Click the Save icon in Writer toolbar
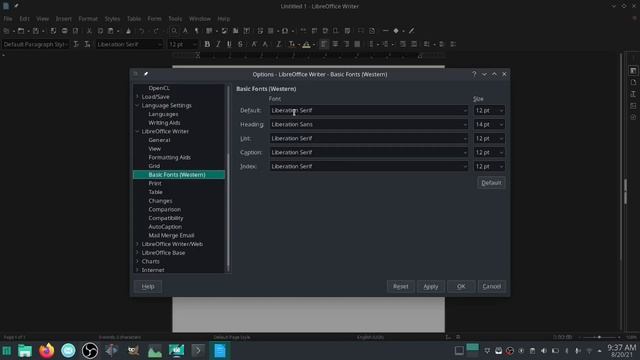640x360 pixels. pos(36,31)
